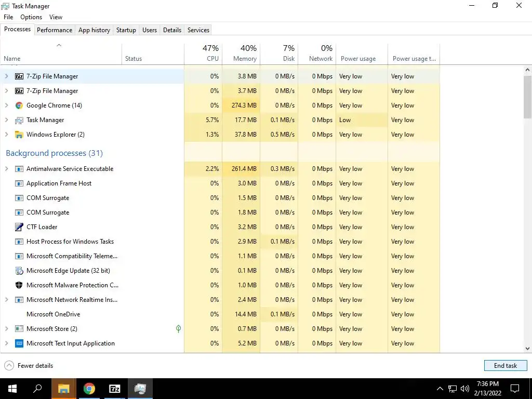Viewport: 532px width, 399px height.
Task: Sort by Power usage column header
Action: 362,54
